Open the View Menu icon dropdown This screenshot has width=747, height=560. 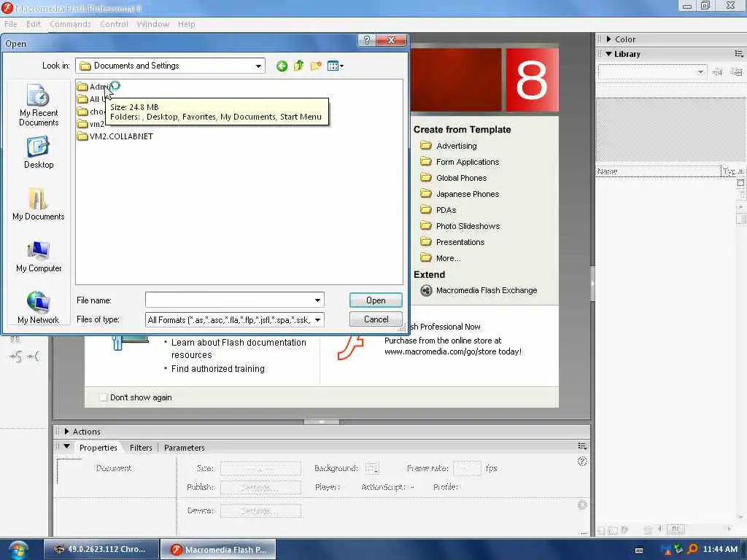click(x=336, y=66)
